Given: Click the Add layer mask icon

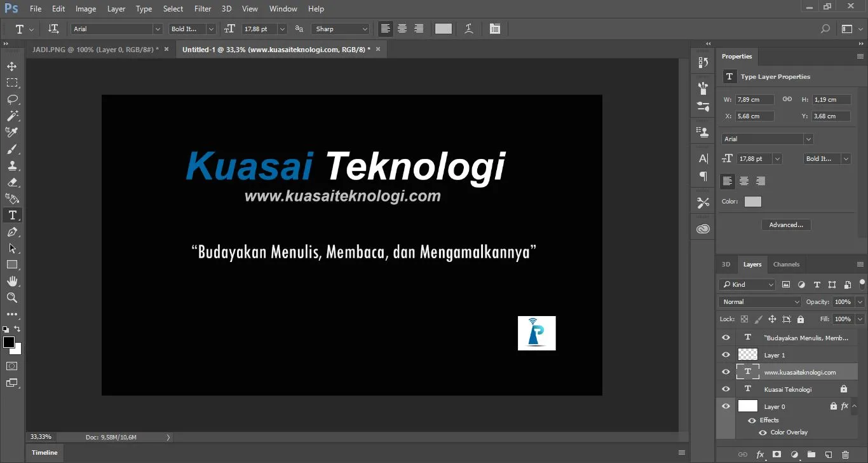Looking at the screenshot, I should 776,455.
